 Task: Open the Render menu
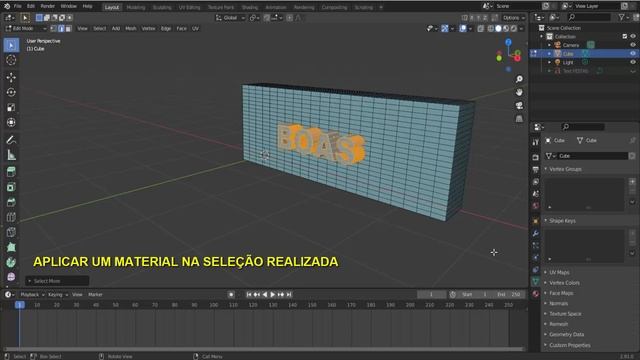click(x=48, y=7)
